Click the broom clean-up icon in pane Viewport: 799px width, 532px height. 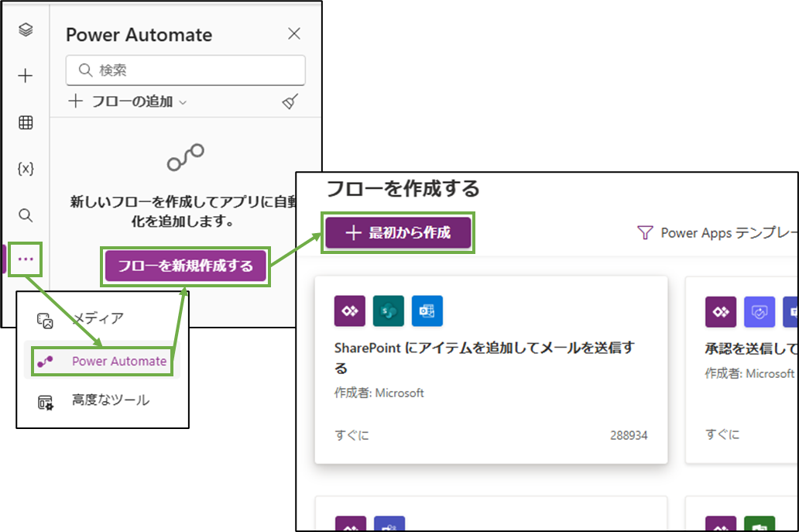290,101
